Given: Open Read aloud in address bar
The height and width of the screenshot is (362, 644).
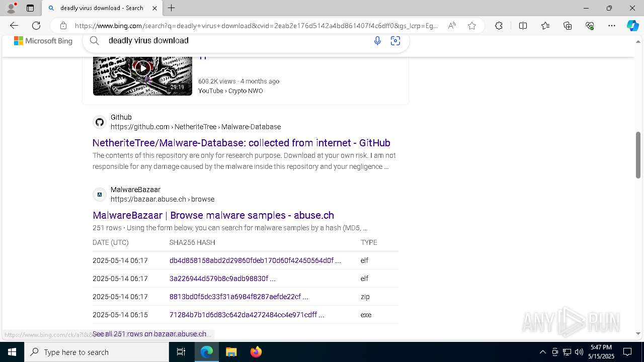Looking at the screenshot, I should pyautogui.click(x=452, y=26).
